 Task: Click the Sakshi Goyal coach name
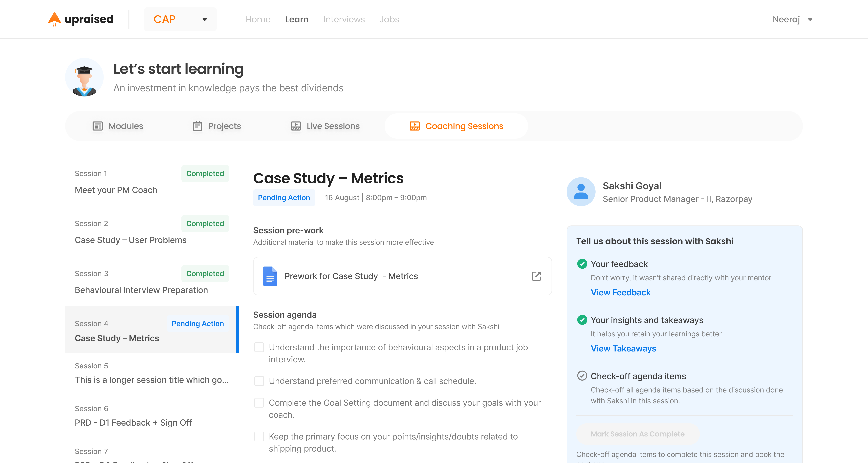632,186
